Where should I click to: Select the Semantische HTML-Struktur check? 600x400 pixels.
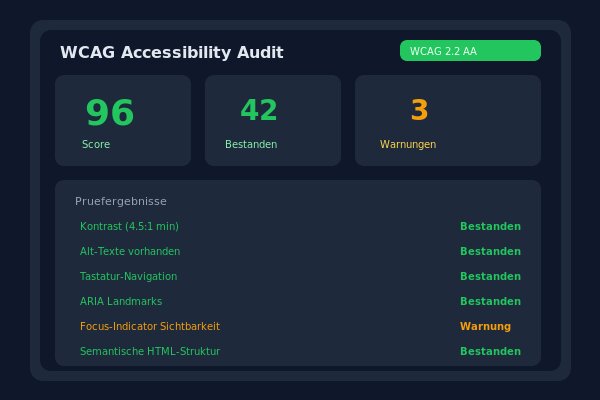[x=150, y=351]
